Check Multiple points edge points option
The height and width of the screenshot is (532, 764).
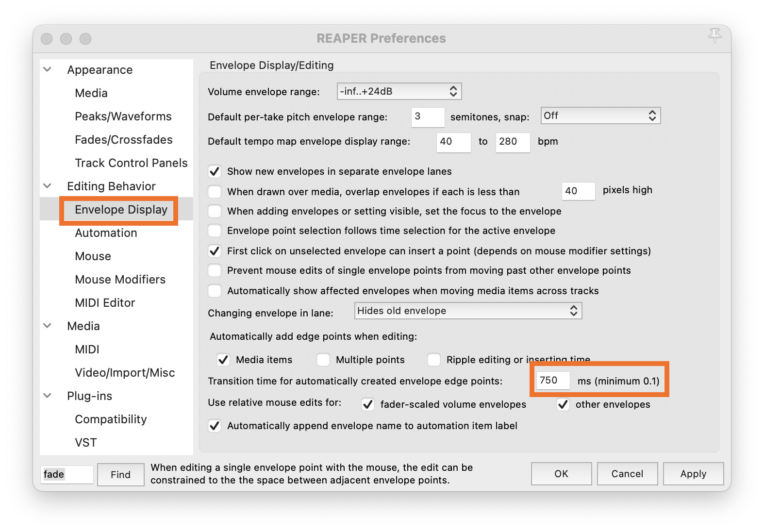[323, 360]
